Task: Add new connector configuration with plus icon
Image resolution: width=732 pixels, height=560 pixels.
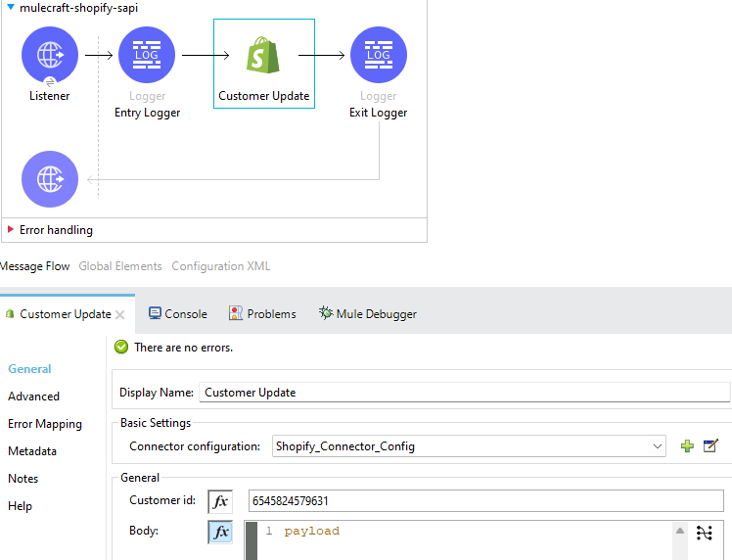Action: pos(687,446)
